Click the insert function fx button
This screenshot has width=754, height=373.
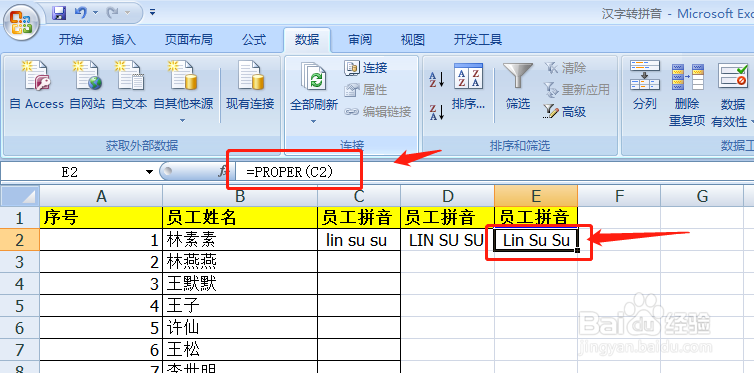tap(223, 172)
